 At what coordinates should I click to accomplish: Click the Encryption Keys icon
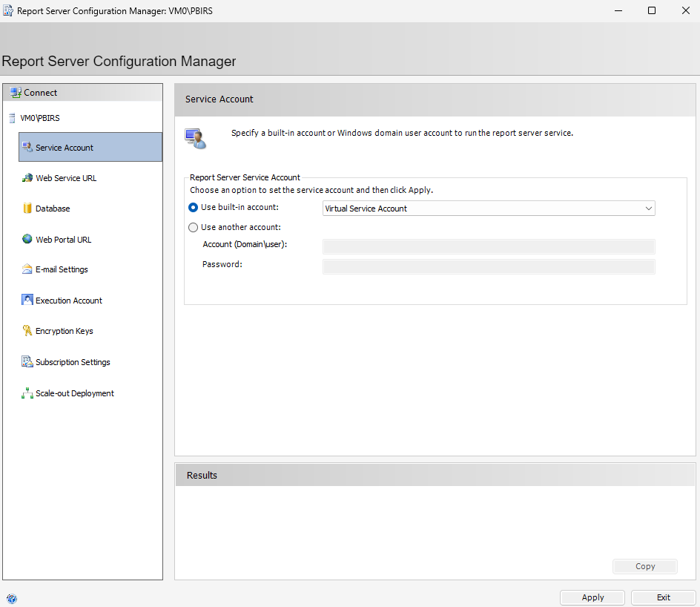pos(27,330)
